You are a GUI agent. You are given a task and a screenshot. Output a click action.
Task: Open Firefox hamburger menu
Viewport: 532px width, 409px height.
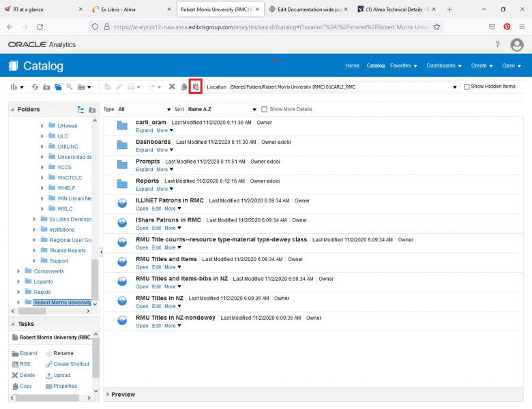tap(522, 27)
